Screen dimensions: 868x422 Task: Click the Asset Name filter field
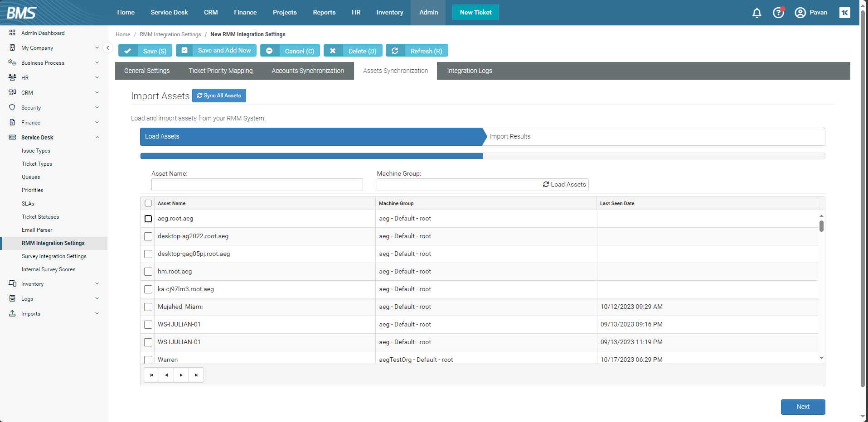[x=257, y=185]
